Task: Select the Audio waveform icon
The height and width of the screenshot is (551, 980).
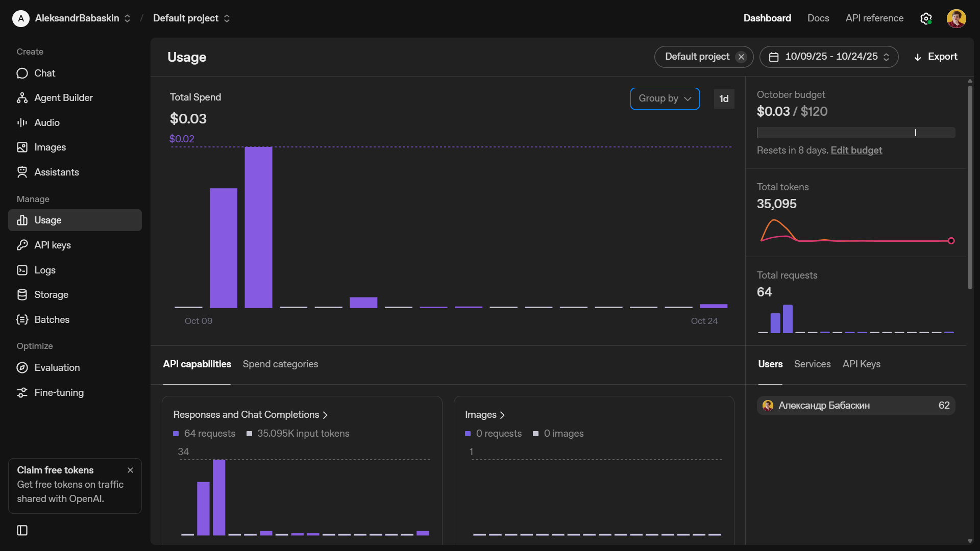Action: pyautogui.click(x=22, y=122)
